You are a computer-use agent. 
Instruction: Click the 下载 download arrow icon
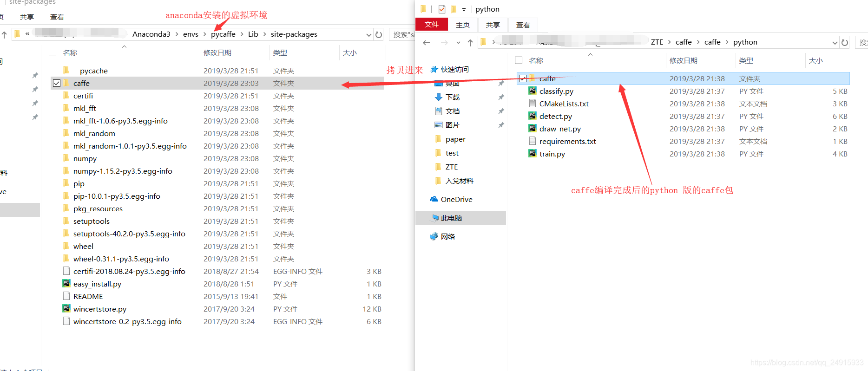click(438, 97)
